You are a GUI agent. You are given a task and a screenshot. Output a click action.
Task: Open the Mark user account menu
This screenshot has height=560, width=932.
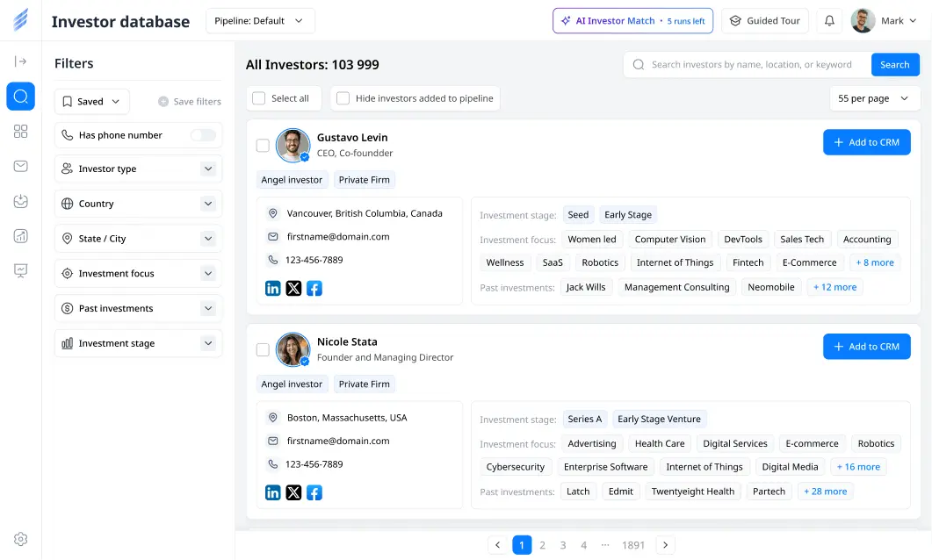point(884,21)
